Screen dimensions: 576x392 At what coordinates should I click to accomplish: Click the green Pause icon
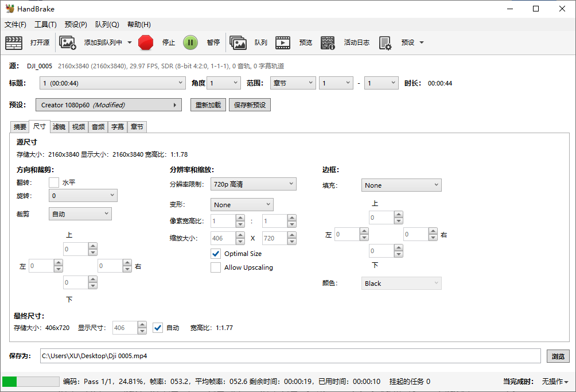click(x=190, y=42)
